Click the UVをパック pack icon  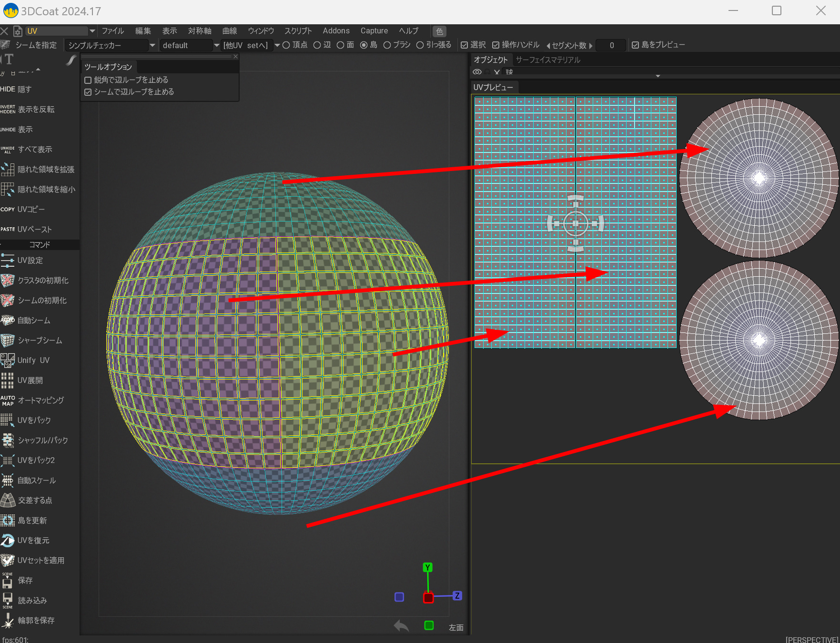8,421
